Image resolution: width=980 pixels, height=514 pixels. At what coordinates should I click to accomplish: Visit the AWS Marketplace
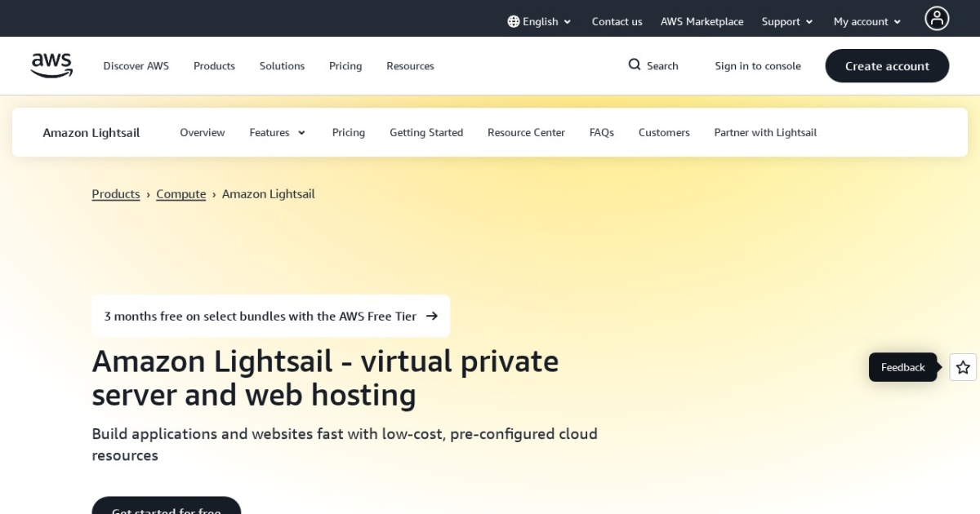[702, 21]
